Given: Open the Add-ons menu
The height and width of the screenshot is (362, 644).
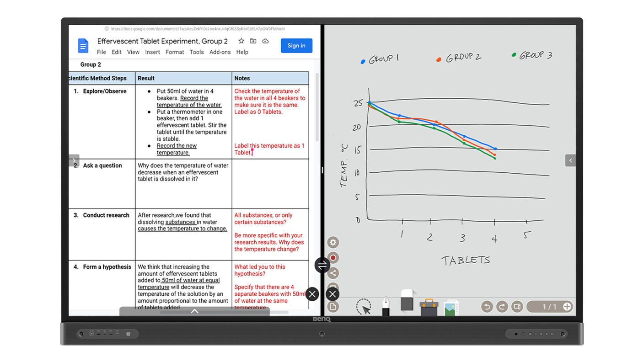Looking at the screenshot, I should pos(220,52).
